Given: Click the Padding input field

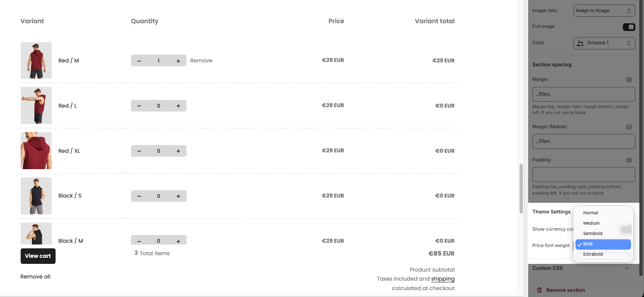Looking at the screenshot, I should pos(584,175).
